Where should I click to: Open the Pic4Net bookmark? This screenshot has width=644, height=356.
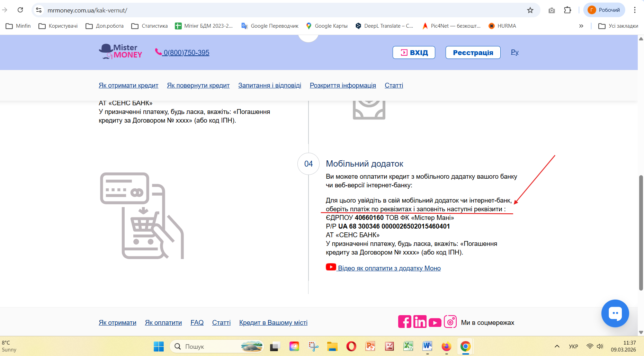(451, 26)
